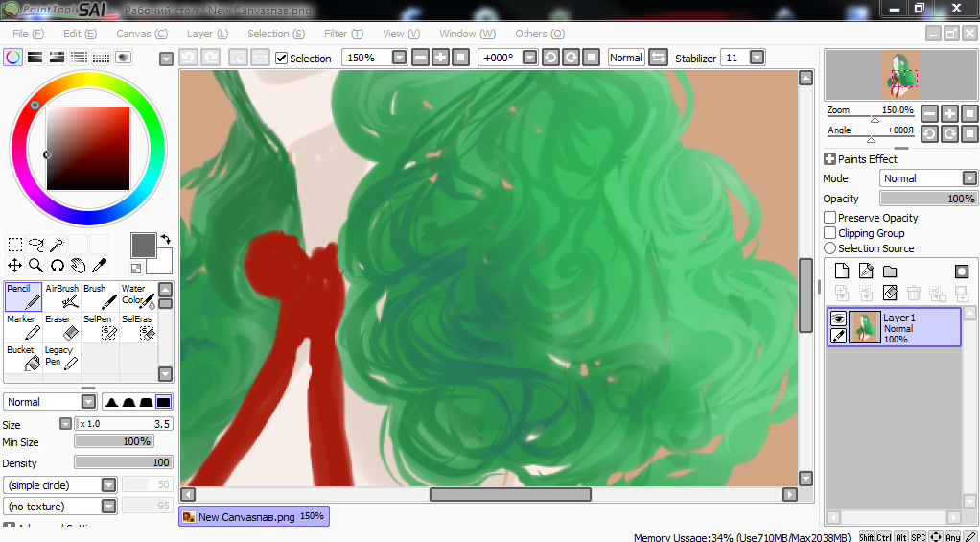Screen dimensions: 980x542
Task: Choose the magic wand tool
Action: point(57,244)
